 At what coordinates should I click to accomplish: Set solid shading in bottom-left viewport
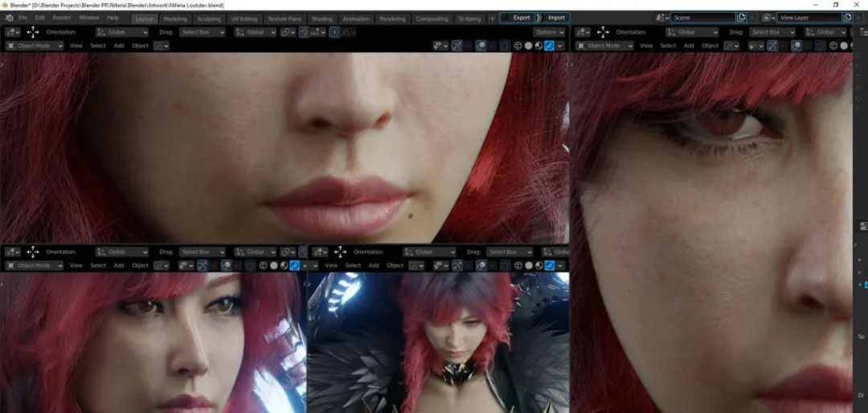273,265
